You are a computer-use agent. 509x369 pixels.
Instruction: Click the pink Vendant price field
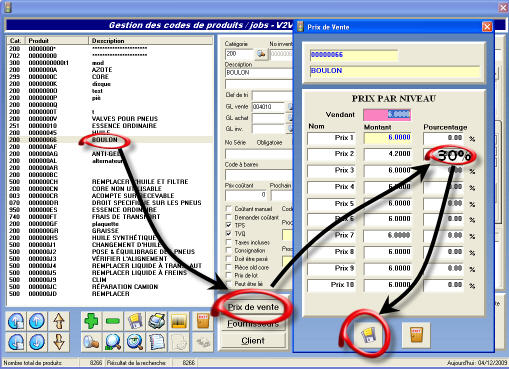[387, 115]
